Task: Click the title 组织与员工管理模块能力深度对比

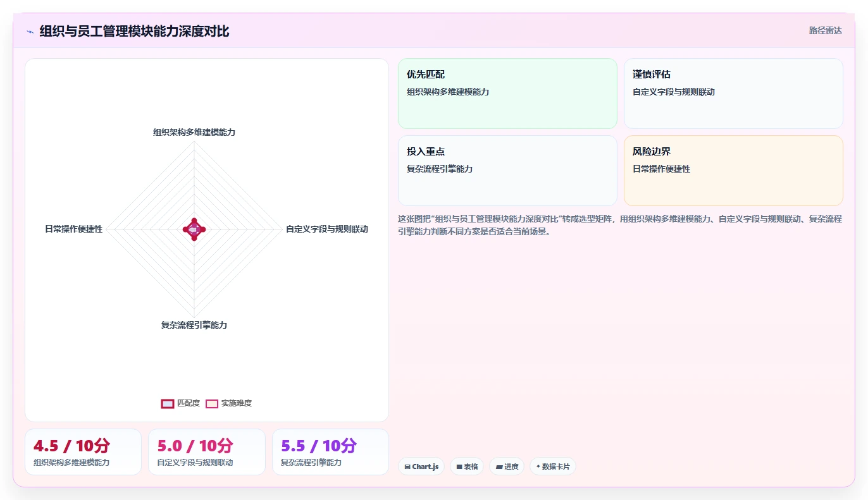Action: pyautogui.click(x=134, y=31)
